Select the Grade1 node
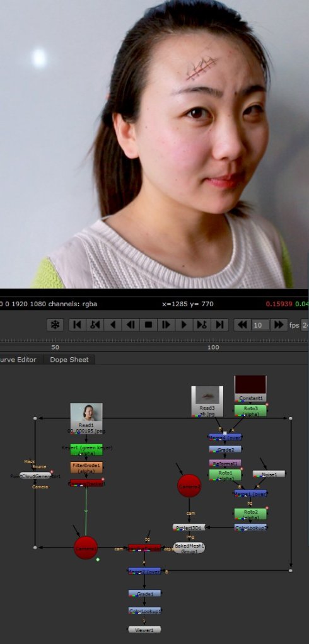This screenshot has width=309, height=644. [x=144, y=593]
